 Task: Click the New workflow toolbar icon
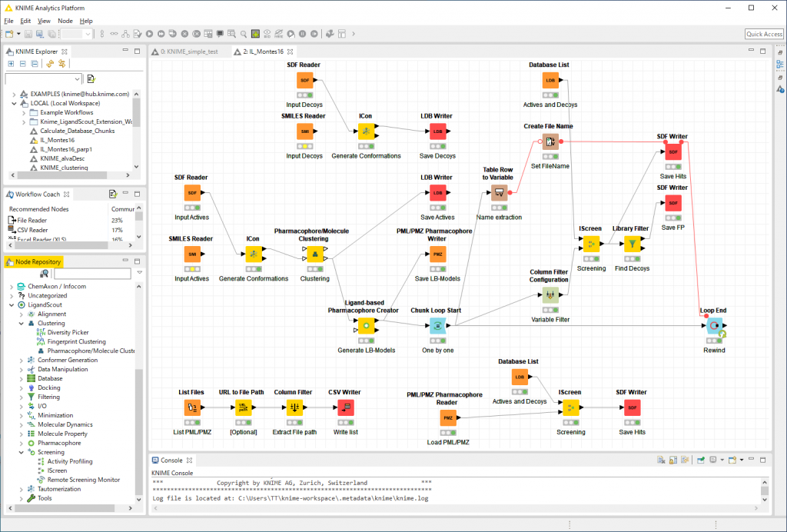tap(9, 34)
